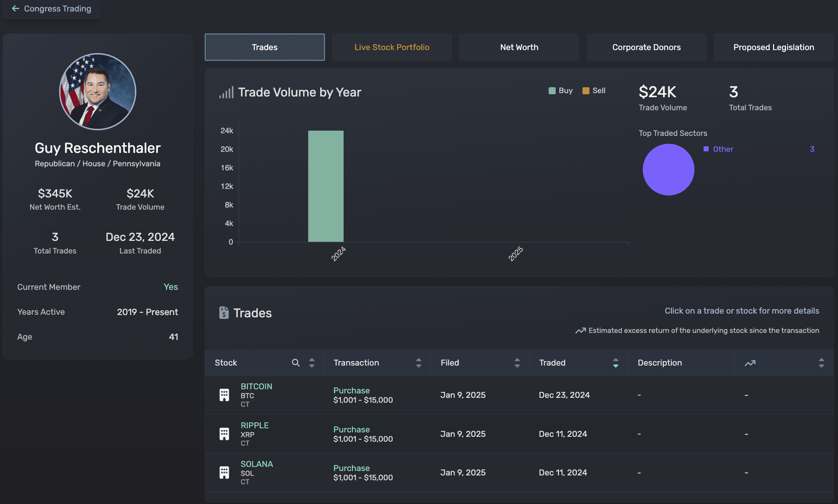
Task: Switch to the Live Stock Portfolio tab
Action: 392,47
